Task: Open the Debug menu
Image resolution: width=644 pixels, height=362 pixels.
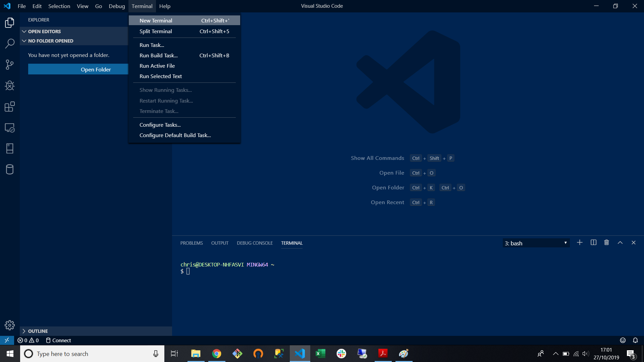Action: (117, 6)
